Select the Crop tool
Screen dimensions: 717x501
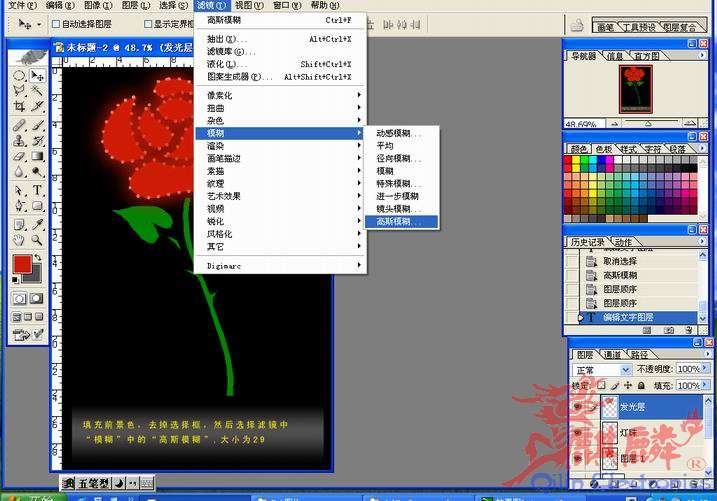(x=19, y=106)
